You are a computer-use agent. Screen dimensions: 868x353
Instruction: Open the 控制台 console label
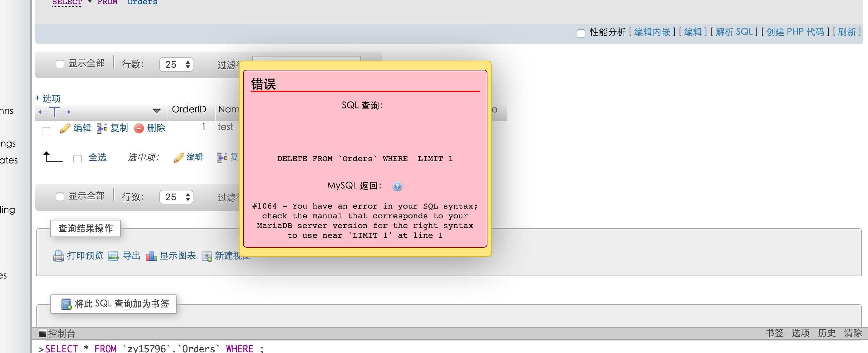coord(61,334)
